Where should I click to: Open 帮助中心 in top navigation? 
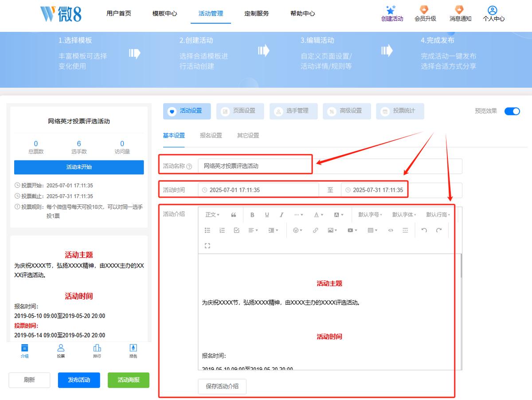click(303, 14)
